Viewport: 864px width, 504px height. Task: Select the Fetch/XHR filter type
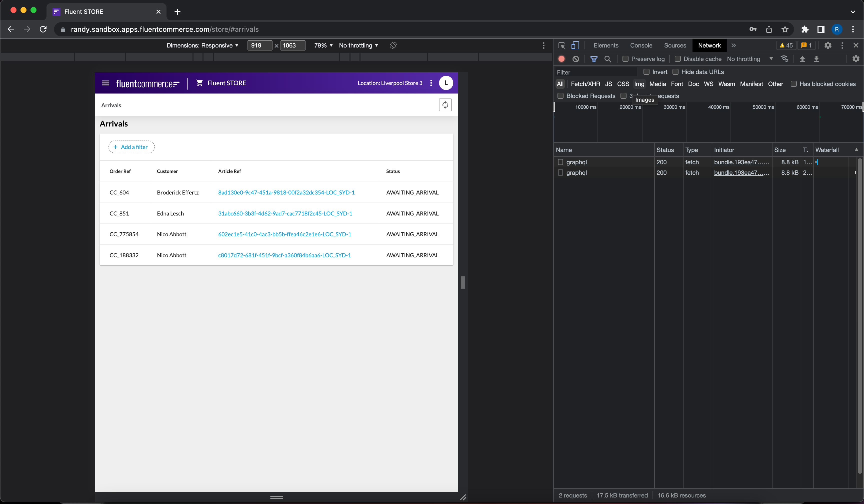click(x=585, y=84)
